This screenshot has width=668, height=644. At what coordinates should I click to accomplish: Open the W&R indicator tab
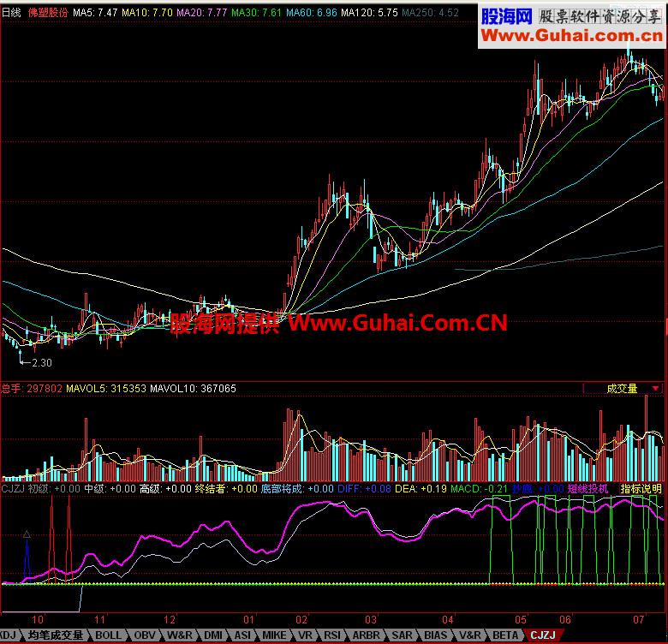(180, 635)
